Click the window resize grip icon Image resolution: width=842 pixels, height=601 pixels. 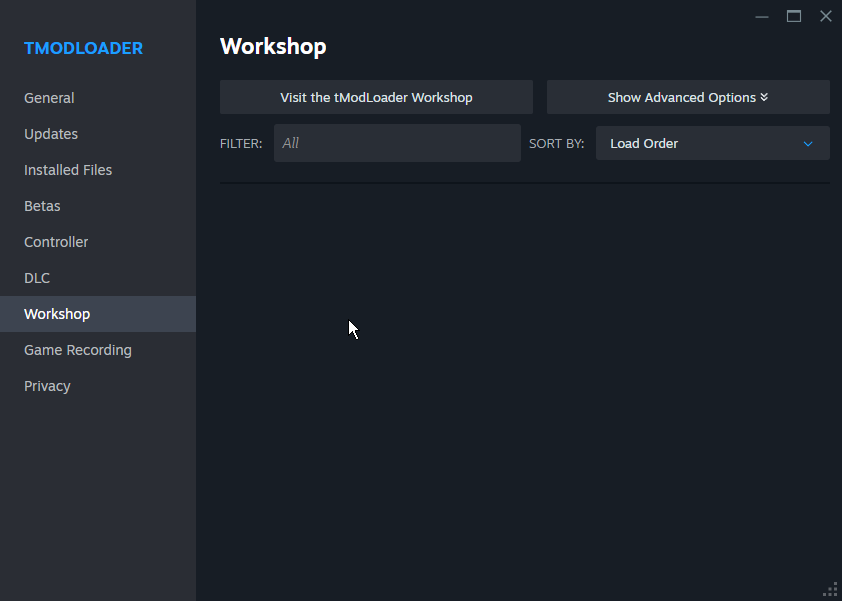(x=830, y=589)
